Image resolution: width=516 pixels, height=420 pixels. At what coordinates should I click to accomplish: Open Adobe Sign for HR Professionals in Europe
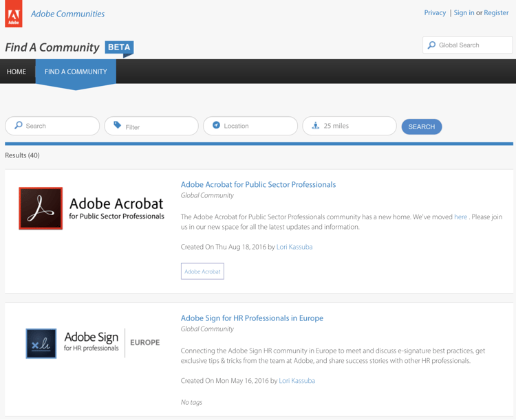[x=252, y=318]
